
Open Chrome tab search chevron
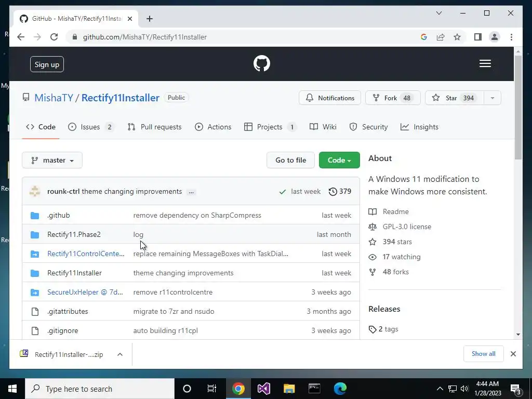438,13
